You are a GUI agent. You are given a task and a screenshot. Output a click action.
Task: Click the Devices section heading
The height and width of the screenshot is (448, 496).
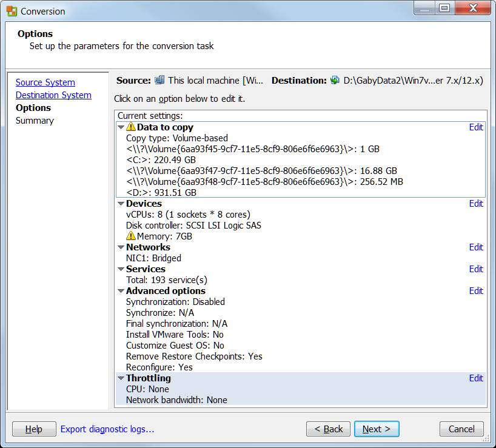(x=144, y=204)
